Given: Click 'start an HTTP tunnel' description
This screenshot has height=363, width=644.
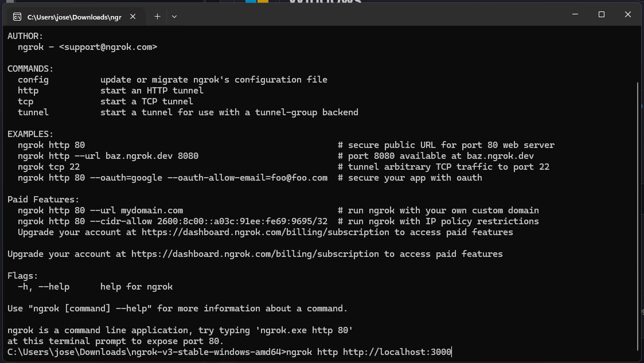Looking at the screenshot, I should tap(151, 91).
